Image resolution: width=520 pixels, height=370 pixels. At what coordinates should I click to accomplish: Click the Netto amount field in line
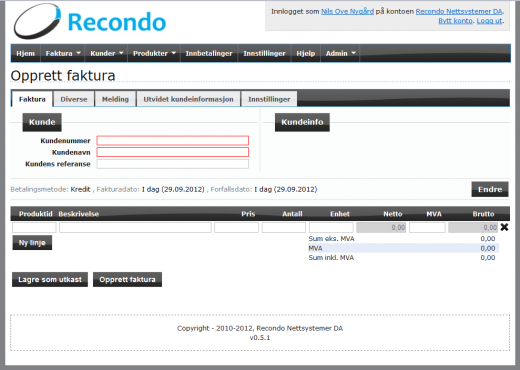pyautogui.click(x=381, y=228)
